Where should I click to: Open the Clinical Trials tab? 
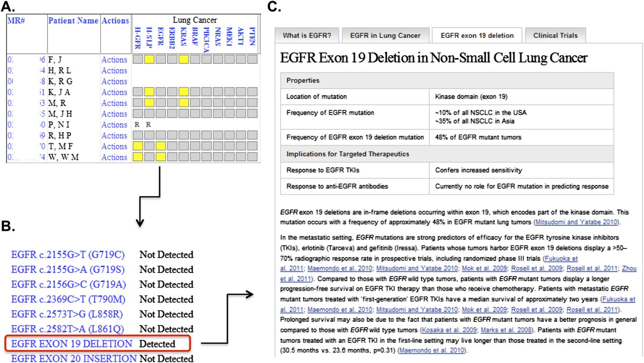click(555, 35)
